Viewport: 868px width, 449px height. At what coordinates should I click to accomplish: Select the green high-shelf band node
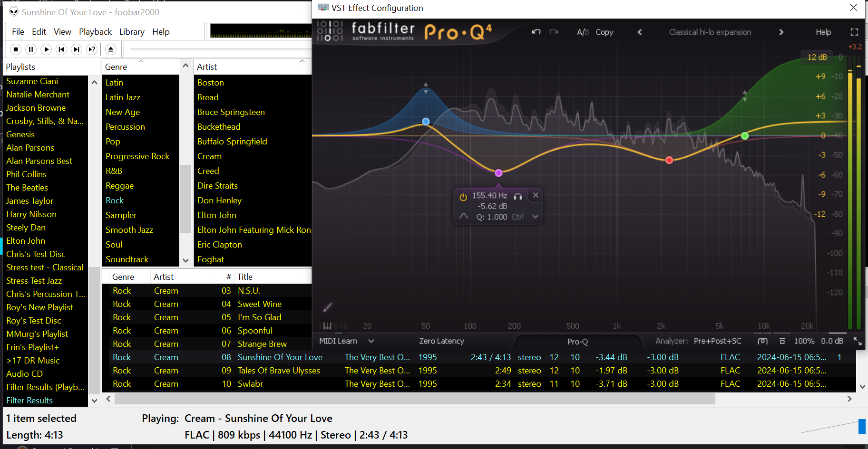745,136
